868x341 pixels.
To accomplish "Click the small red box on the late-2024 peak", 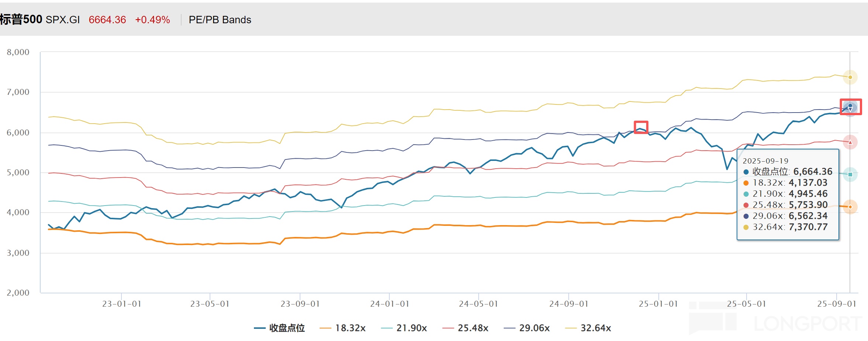I will tap(641, 127).
